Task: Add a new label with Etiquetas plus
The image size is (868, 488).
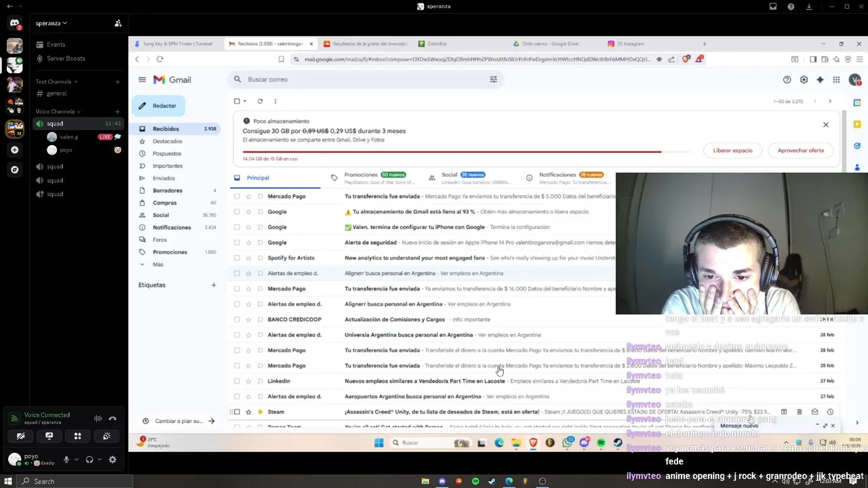Action: (x=214, y=285)
